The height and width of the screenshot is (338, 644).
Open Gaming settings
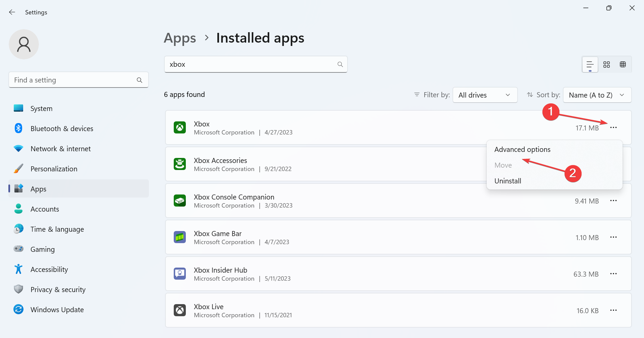(x=78, y=249)
